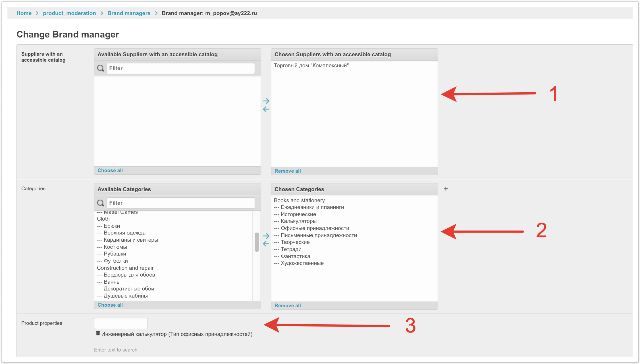Click the categories filter magnifier icon
The image size is (640, 364).
[101, 203]
